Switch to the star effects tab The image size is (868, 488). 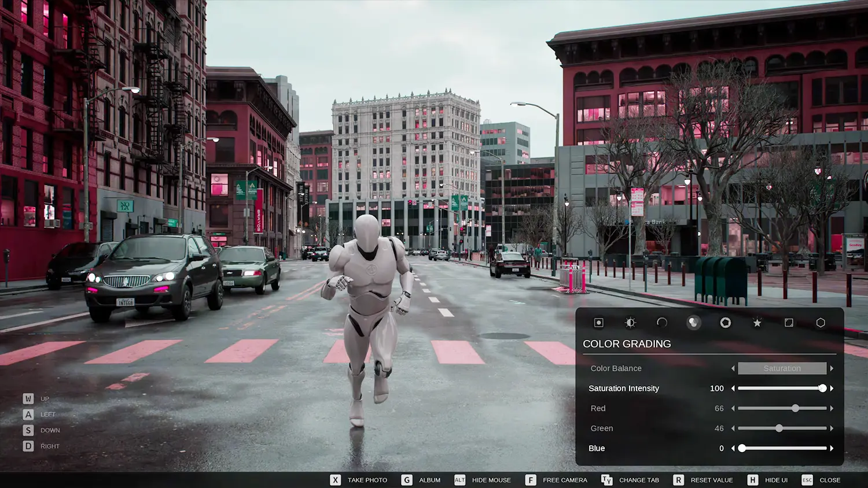click(757, 323)
